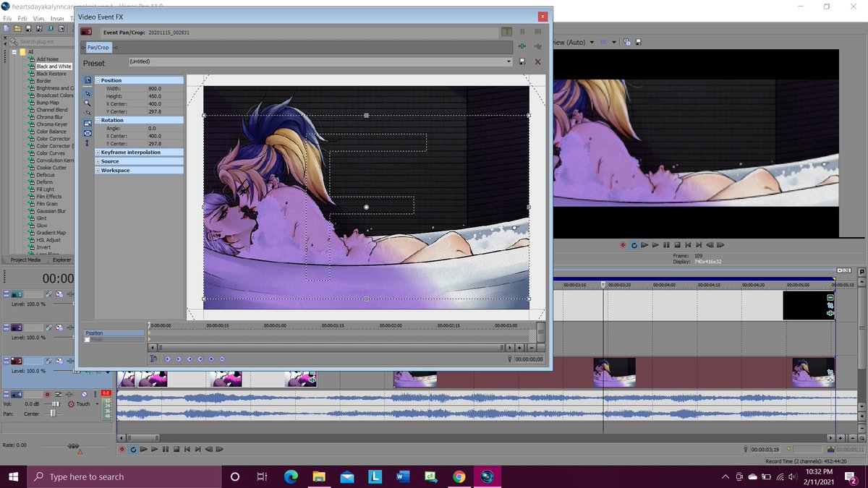The image size is (868, 488).
Task: Switch to the Explorer tab
Action: click(x=61, y=260)
